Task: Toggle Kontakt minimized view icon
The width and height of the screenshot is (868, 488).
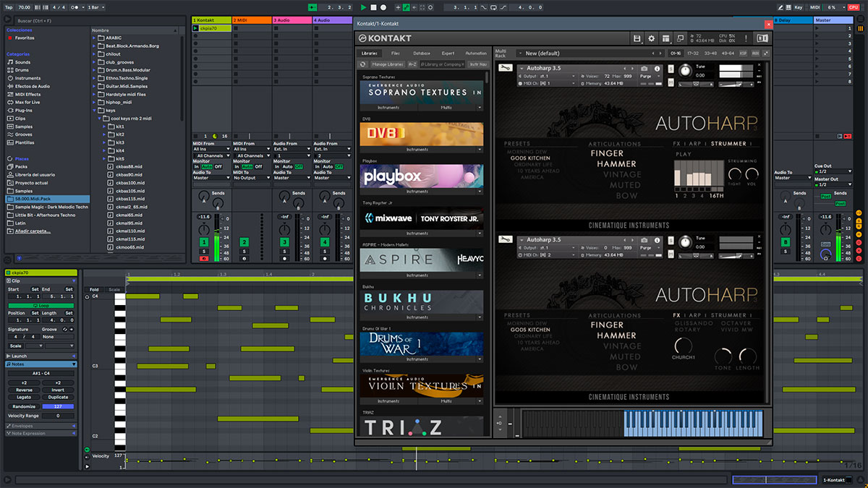Action: pyautogui.click(x=680, y=38)
